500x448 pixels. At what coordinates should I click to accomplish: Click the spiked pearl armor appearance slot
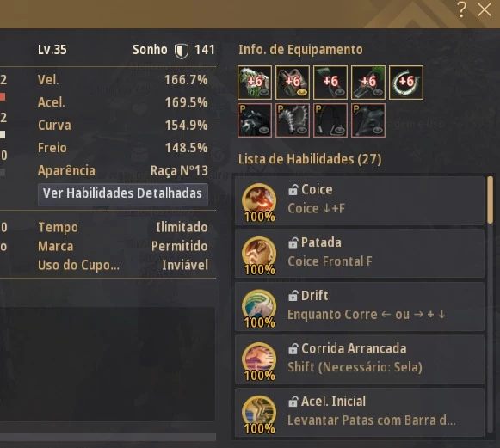pyautogui.click(x=293, y=120)
